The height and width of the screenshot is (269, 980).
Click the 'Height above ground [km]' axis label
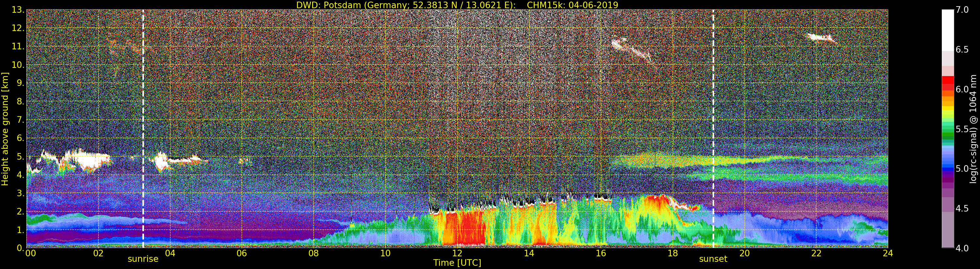click(5, 129)
